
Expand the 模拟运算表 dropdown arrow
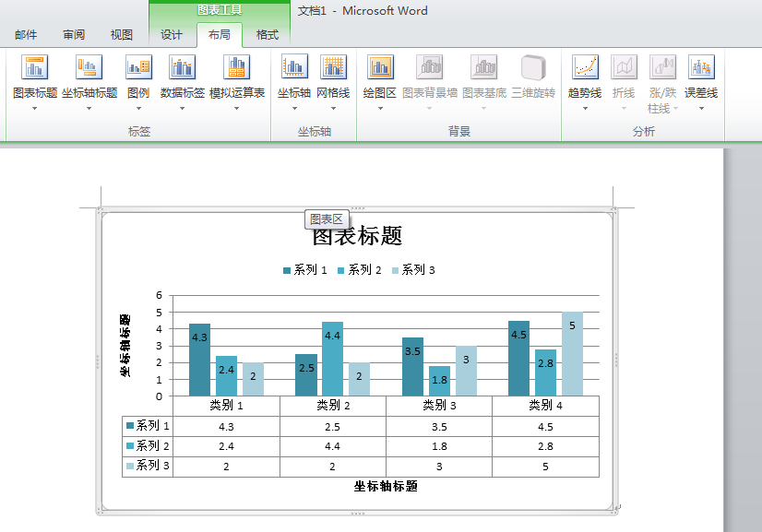pos(237,109)
